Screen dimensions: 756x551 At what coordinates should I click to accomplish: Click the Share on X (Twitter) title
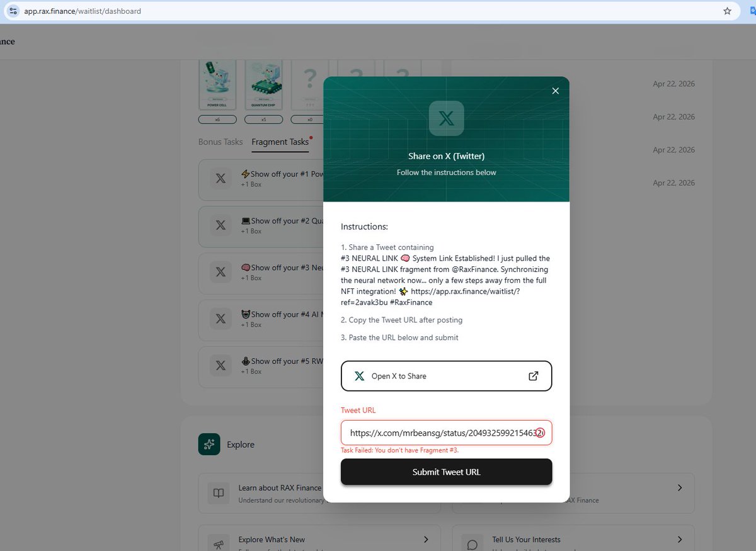(446, 156)
